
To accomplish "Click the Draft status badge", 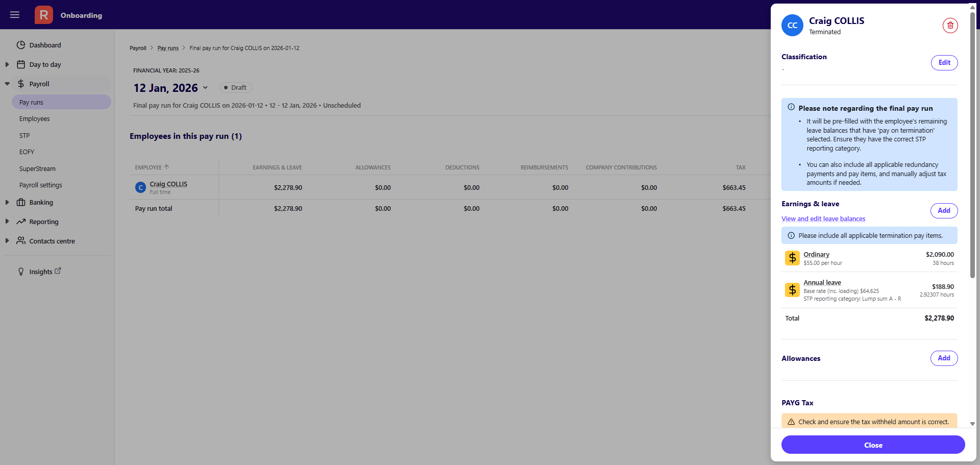I will 236,87.
